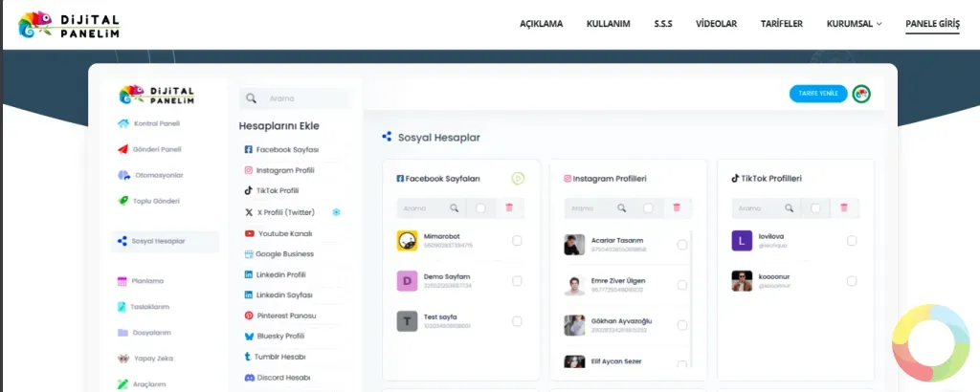Go to PANELE GİRİŞ

pyautogui.click(x=932, y=24)
